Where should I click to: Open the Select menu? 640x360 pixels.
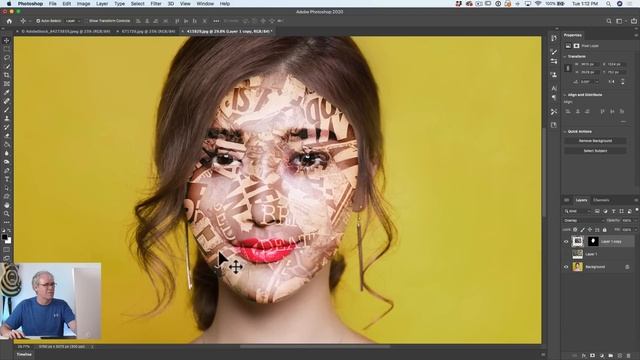tap(138, 4)
